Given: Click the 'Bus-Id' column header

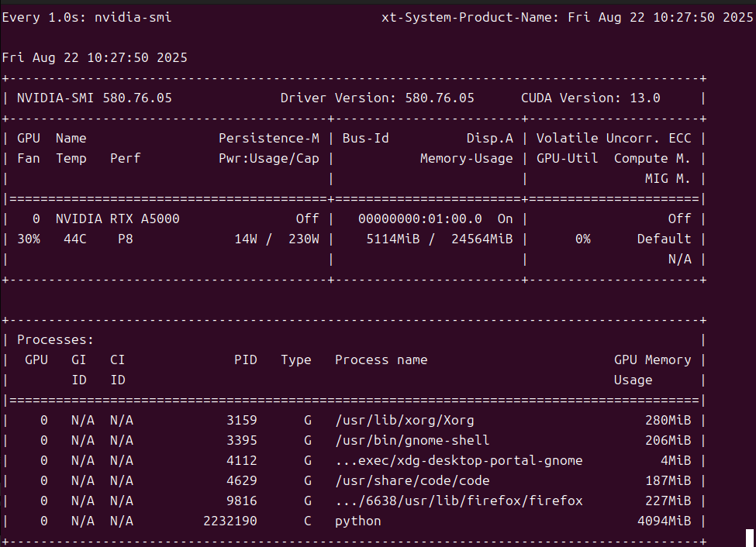Looking at the screenshot, I should tap(365, 139).
